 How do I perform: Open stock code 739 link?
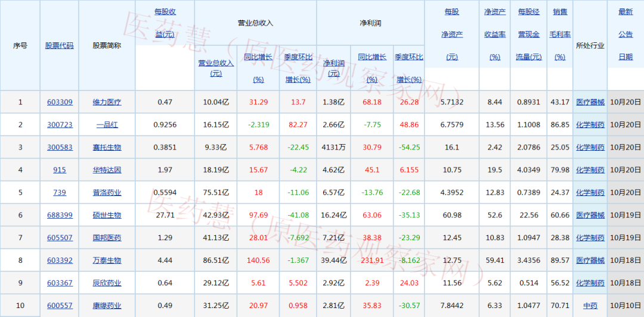60,192
